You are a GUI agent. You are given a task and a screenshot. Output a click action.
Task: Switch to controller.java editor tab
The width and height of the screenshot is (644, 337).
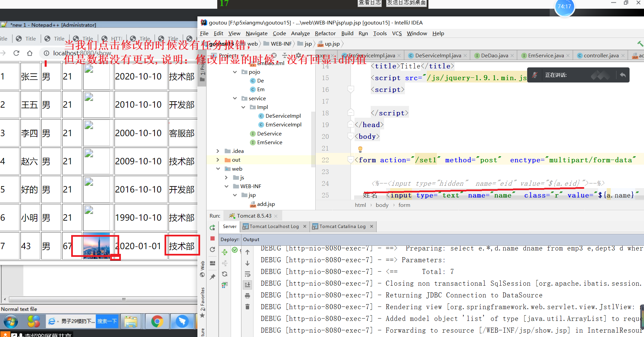coord(601,56)
